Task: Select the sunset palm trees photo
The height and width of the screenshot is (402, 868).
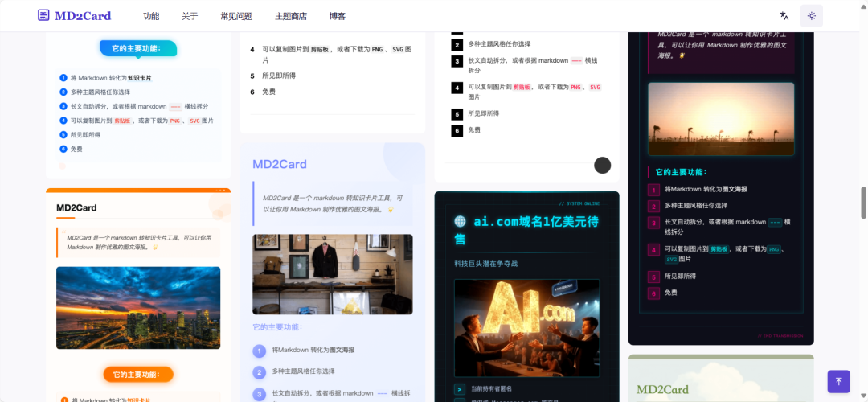Action: pyautogui.click(x=721, y=119)
